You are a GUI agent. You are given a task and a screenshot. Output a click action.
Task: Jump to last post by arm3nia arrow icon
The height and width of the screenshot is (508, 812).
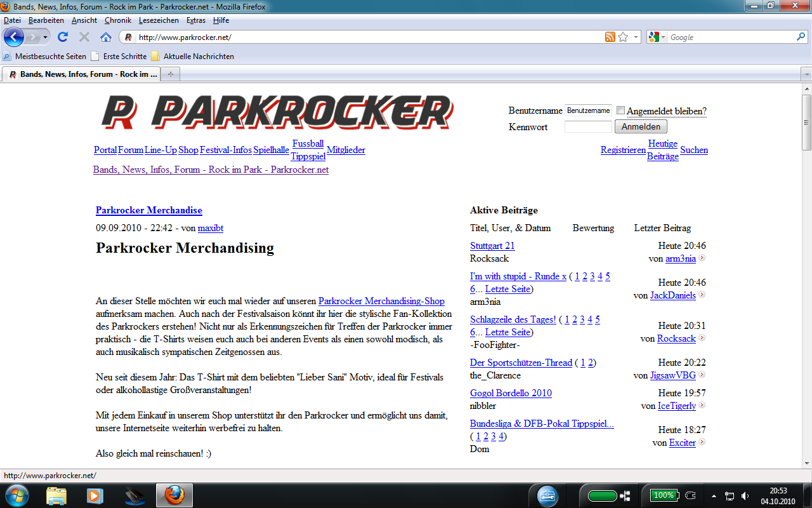pos(702,258)
